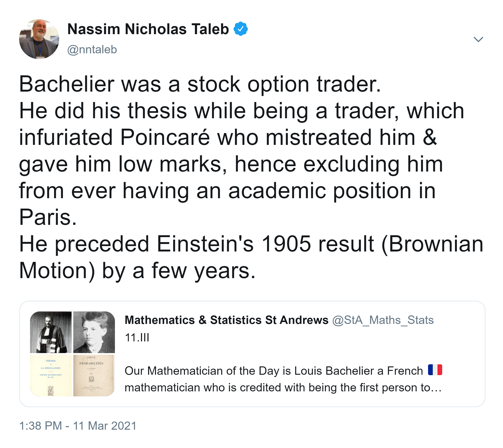503x448 pixels.
Task: Open the Nassim Nicholas Taleb display name
Action: pos(148,29)
